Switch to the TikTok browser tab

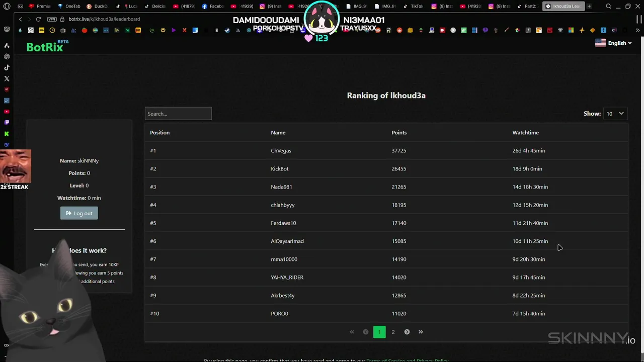click(414, 7)
